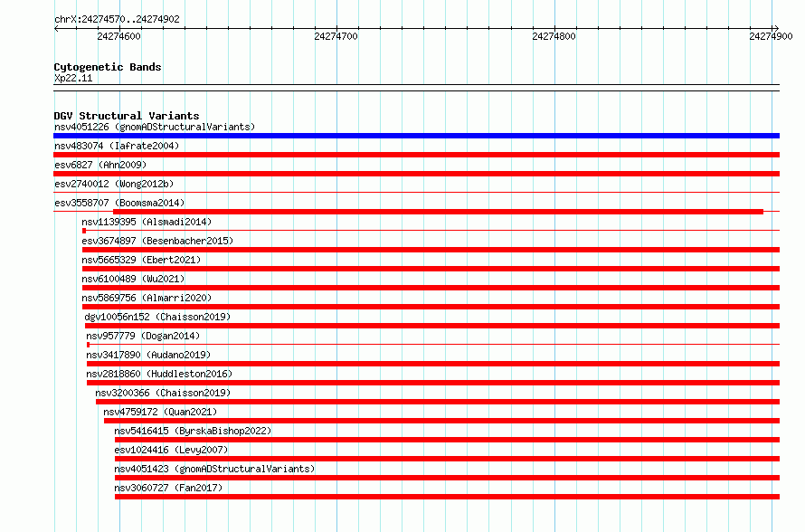Click the red nsv5416415 variant bar
805x532 pixels.
click(x=447, y=440)
